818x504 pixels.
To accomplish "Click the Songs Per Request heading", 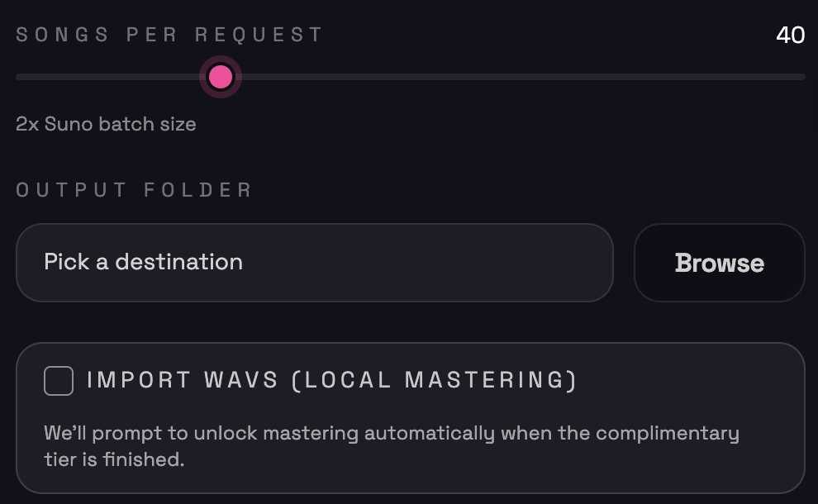I will 169,35.
